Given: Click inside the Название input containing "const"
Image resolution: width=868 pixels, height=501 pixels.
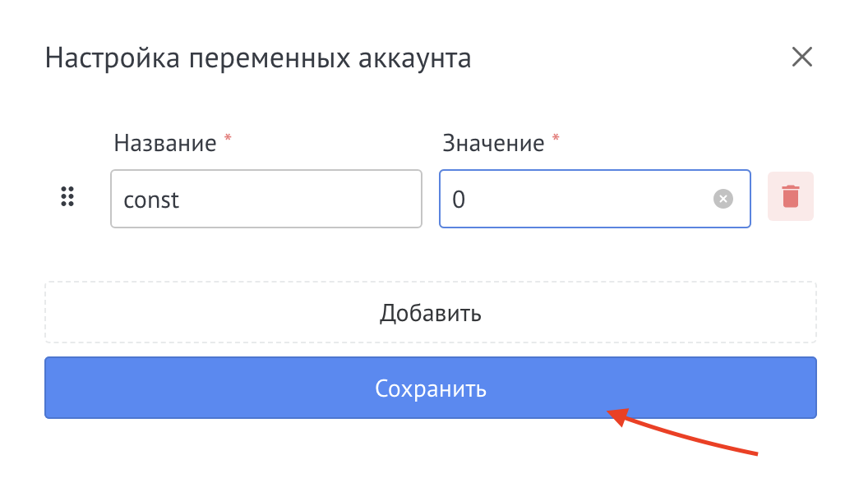Looking at the screenshot, I should pos(265,198).
